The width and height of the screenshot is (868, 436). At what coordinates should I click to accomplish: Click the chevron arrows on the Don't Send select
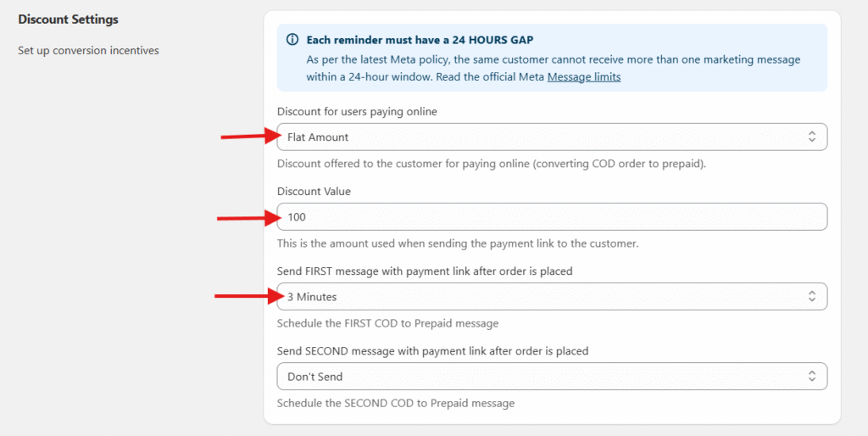tap(812, 377)
